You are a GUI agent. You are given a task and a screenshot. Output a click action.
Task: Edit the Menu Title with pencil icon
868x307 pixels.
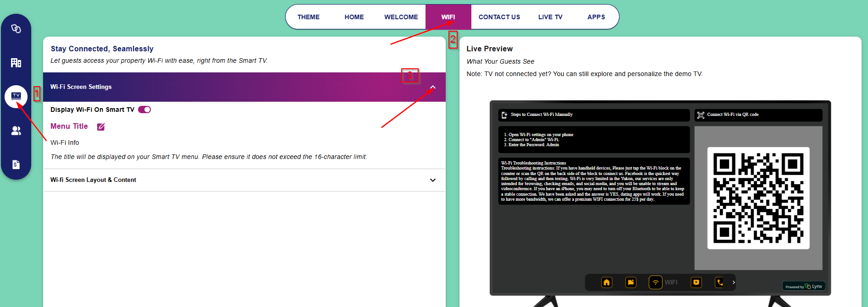tap(101, 127)
